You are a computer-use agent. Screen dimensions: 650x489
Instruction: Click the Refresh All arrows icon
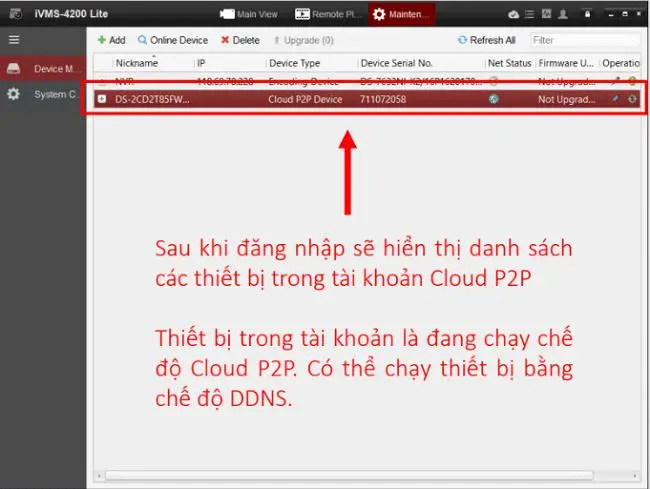pos(462,40)
